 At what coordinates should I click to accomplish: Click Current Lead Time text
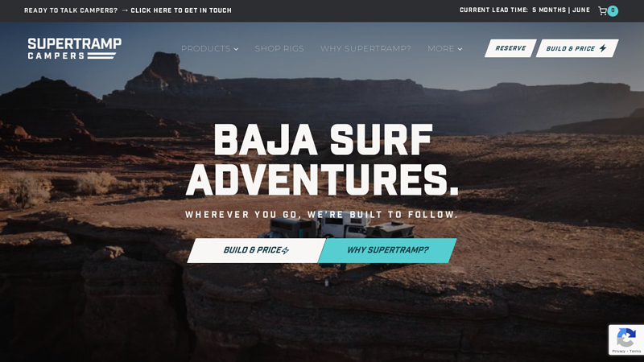493,10
